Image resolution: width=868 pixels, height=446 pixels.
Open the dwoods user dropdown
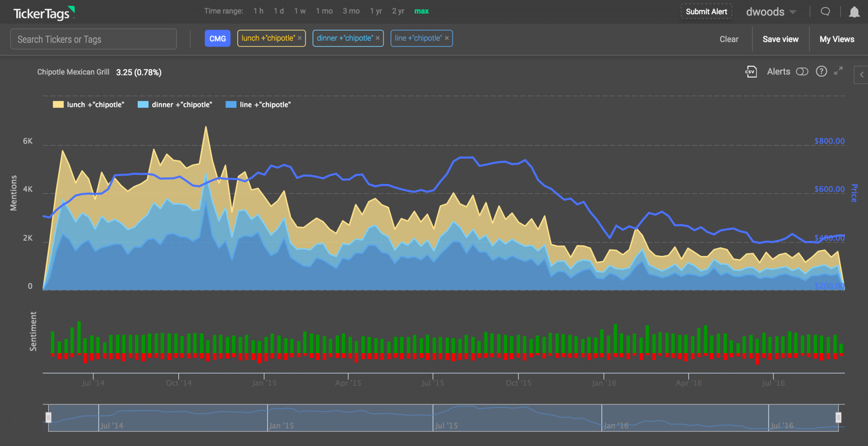pyautogui.click(x=771, y=12)
